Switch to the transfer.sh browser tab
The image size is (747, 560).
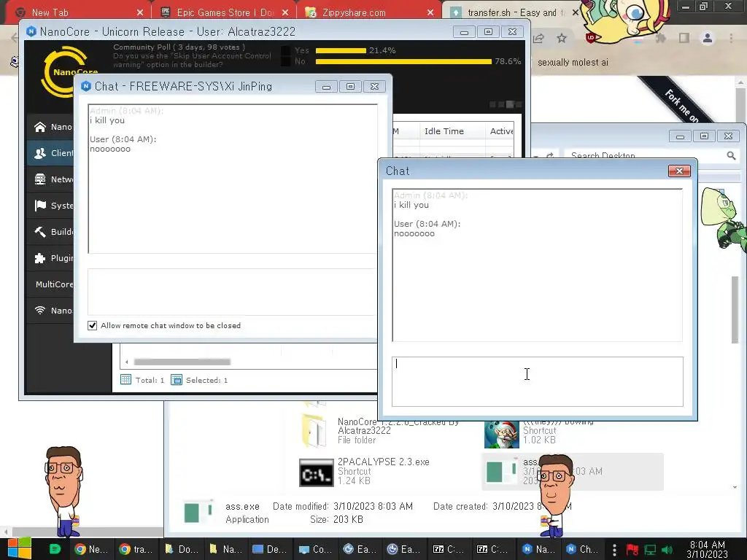tap(512, 12)
